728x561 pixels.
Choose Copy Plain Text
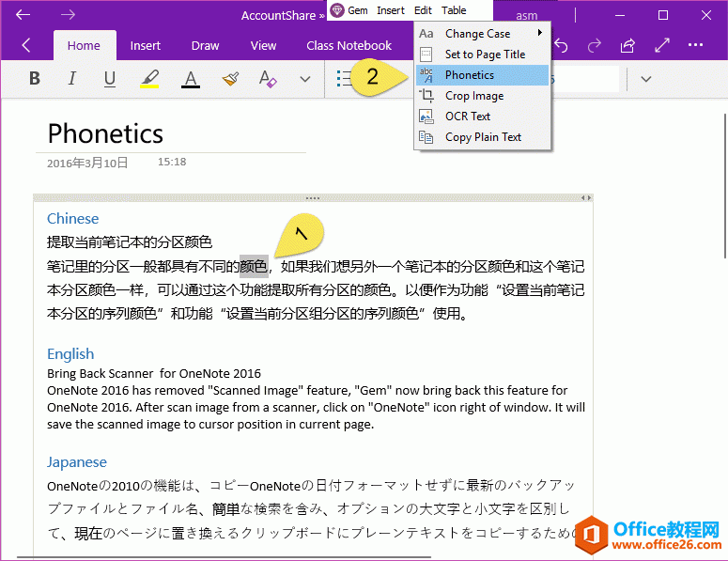pyautogui.click(x=482, y=137)
